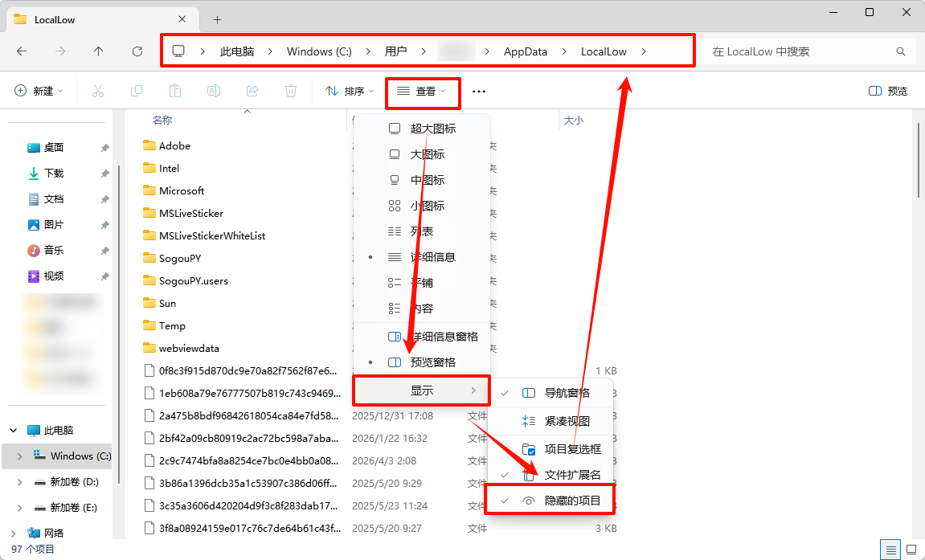Image resolution: width=925 pixels, height=560 pixels.
Task: Enable 项目复选框 item checkboxes option
Action: point(572,449)
